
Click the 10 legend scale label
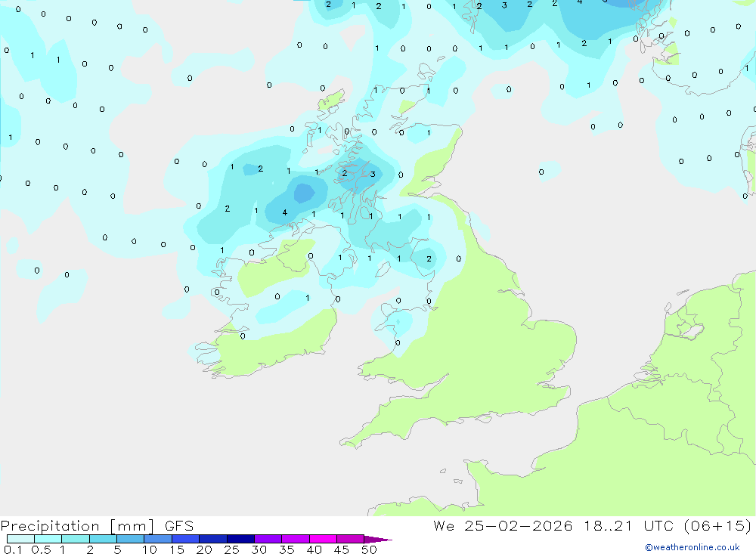[150, 549]
